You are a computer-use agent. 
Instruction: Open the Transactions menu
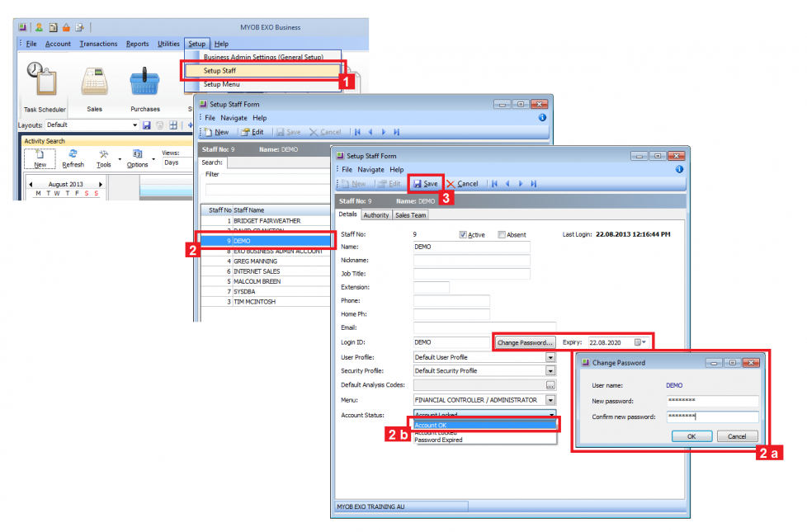[98, 44]
